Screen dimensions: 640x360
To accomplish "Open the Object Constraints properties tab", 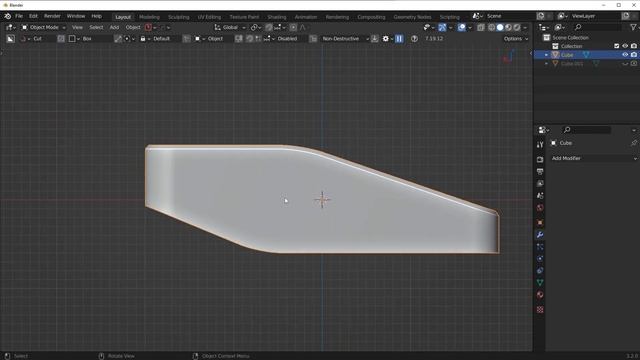I will 540,271.
